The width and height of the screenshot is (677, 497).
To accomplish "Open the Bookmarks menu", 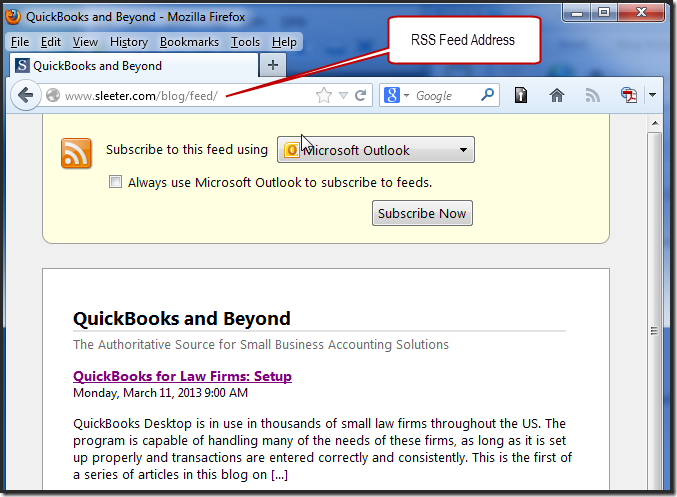I will pyautogui.click(x=189, y=42).
